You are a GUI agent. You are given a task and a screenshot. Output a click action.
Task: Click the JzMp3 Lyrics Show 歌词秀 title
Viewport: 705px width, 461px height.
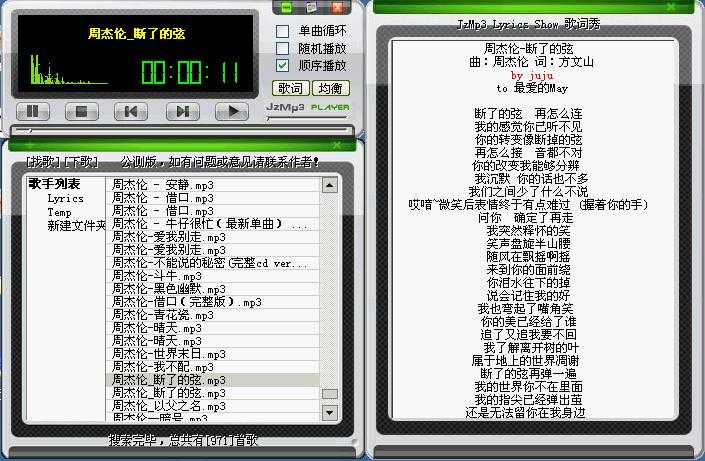tap(528, 24)
